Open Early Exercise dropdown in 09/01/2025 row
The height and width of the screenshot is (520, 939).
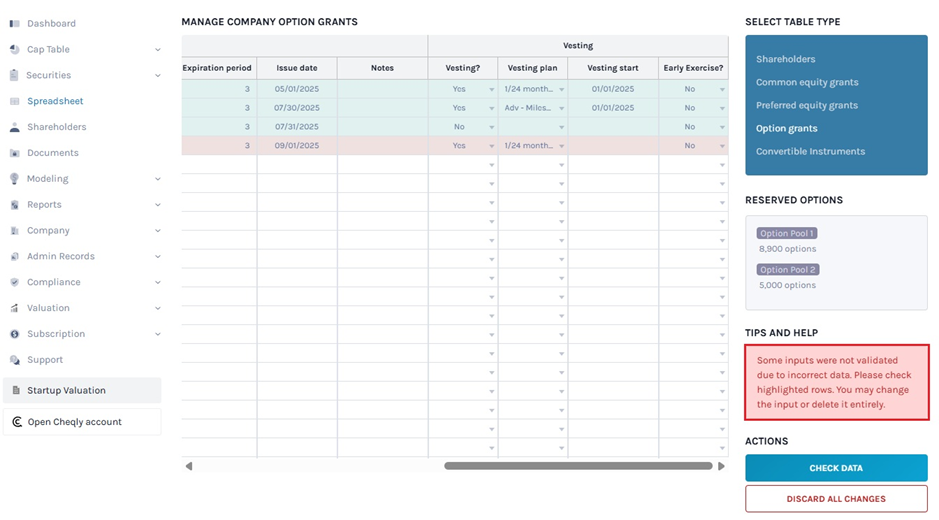click(x=721, y=146)
